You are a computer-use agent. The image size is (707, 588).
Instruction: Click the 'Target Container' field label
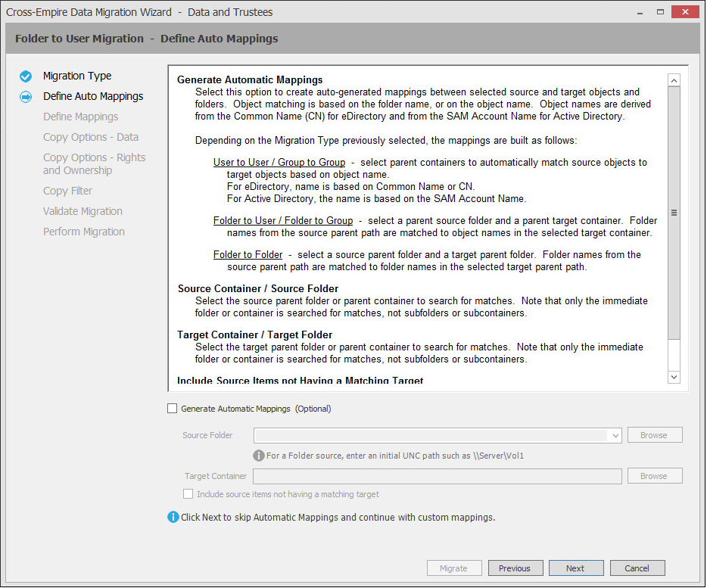[x=216, y=476]
